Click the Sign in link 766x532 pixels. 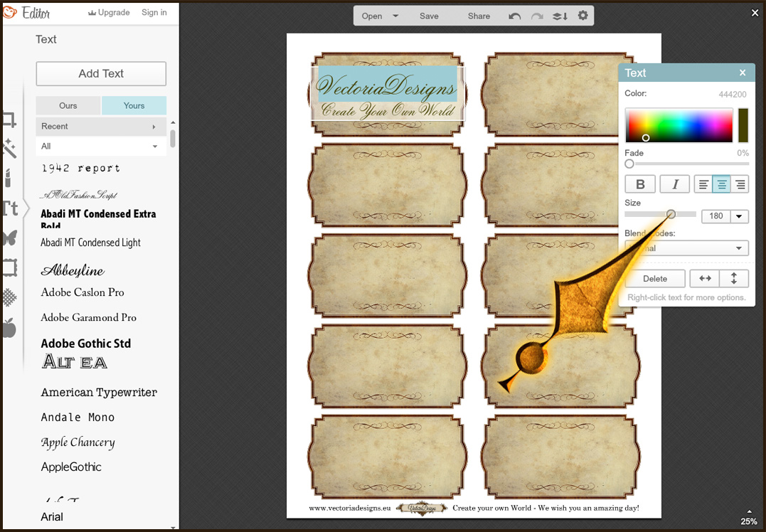click(x=154, y=13)
